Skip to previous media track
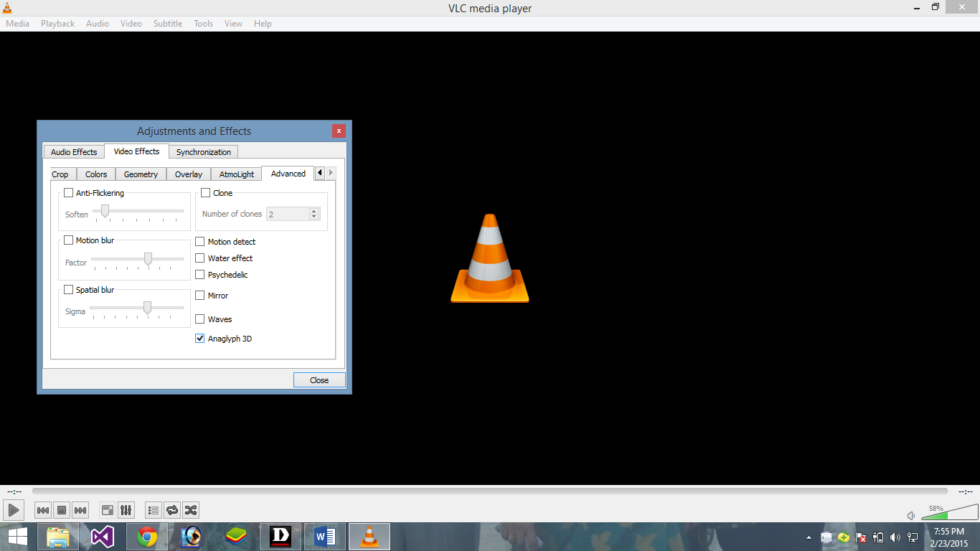The width and height of the screenshot is (980, 551). click(43, 510)
